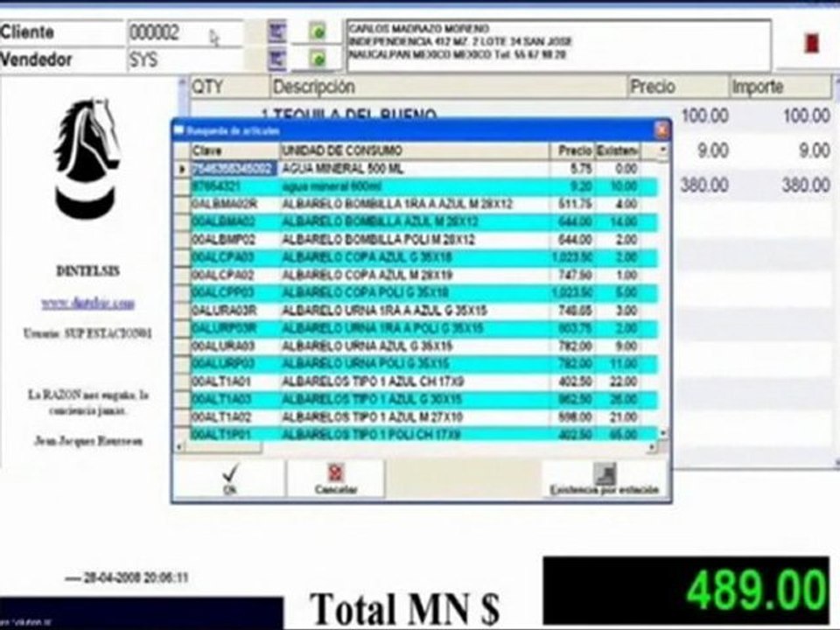Click the Cancelar button
Image resolution: width=840 pixels, height=630 pixels.
[335, 479]
